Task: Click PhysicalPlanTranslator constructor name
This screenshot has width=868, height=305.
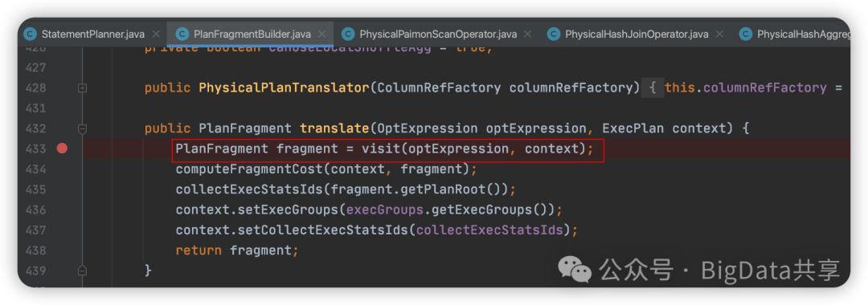Action: [x=284, y=87]
